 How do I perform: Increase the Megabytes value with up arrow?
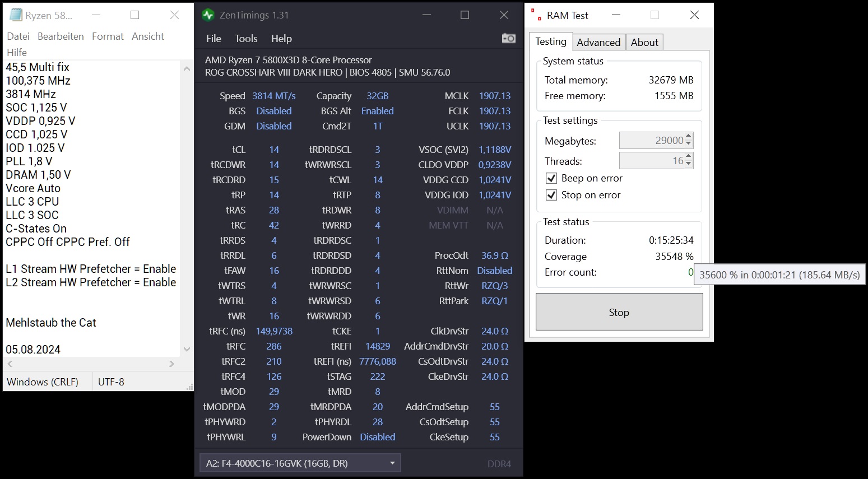[x=689, y=137]
